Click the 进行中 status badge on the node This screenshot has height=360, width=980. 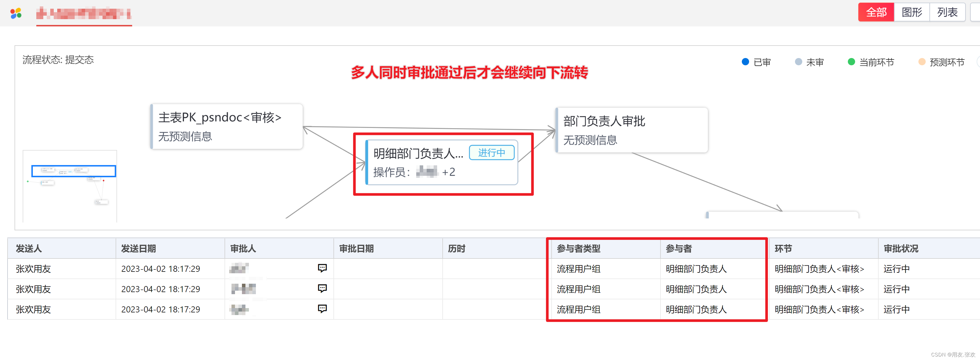pyautogui.click(x=492, y=152)
